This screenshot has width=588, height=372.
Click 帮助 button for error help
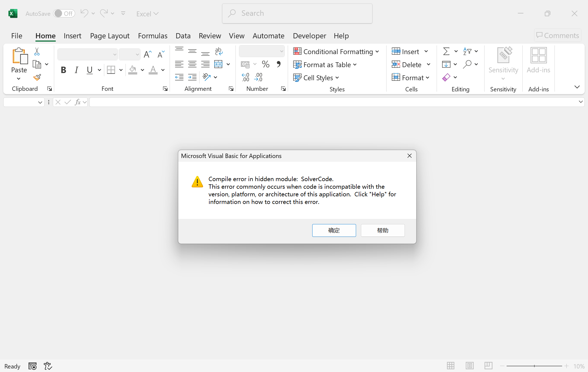[382, 230]
